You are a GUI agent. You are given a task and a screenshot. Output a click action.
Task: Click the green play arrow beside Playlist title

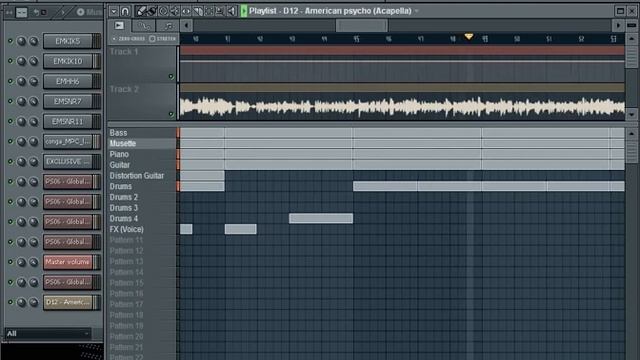[244, 11]
